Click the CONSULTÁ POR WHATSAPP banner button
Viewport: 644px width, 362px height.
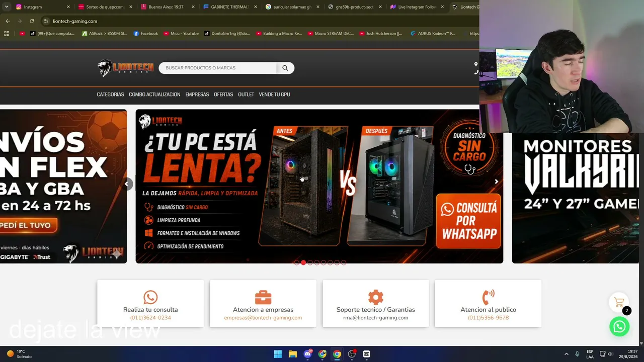(x=468, y=221)
